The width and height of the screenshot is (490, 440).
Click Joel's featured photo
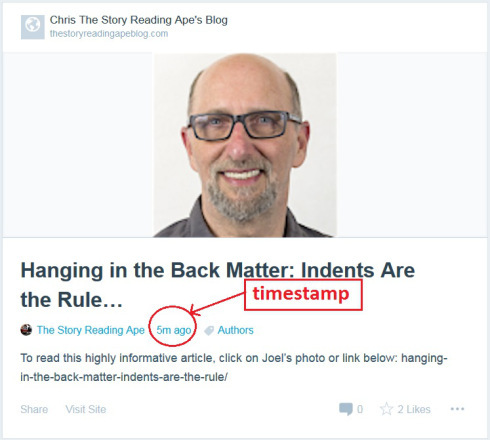tap(245, 145)
